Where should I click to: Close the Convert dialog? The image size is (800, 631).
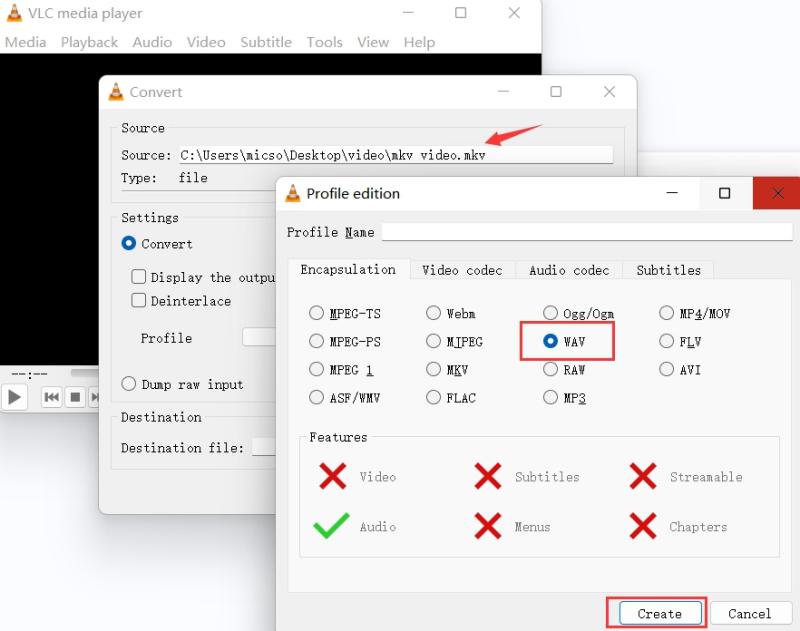[609, 92]
